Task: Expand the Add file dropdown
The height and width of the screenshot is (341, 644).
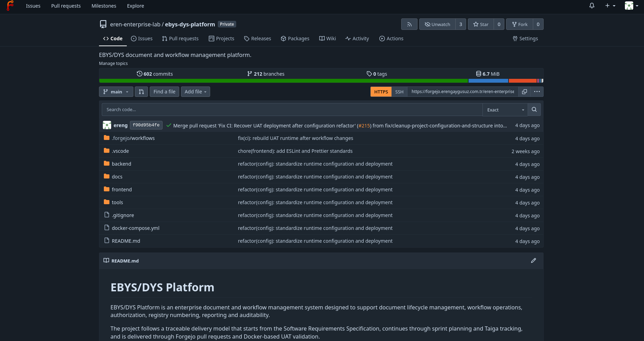Action: [x=196, y=92]
